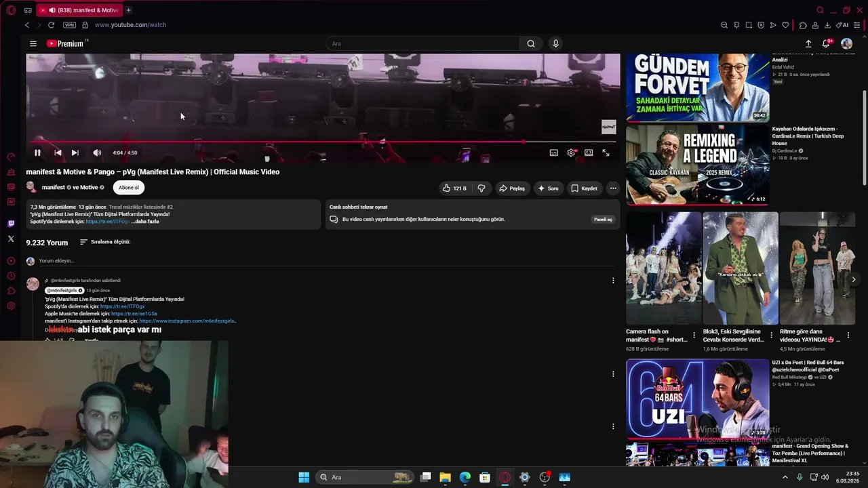Take a snapshot with the selection icon
This screenshot has width=868, height=488.
point(749,25)
